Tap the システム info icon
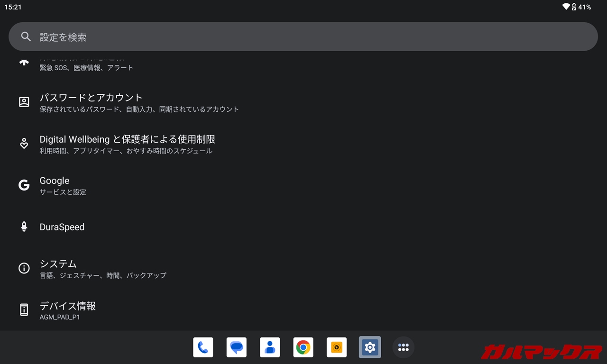The height and width of the screenshot is (364, 607). coord(24,268)
